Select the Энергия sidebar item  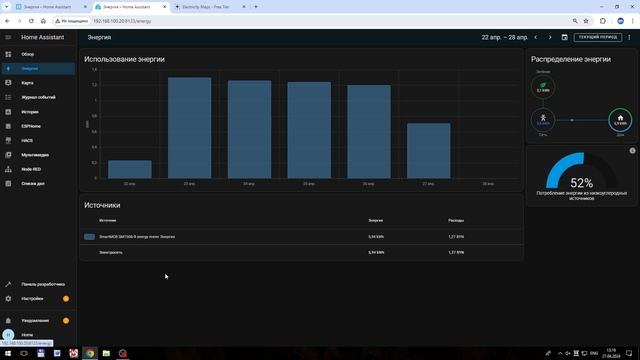click(38, 69)
